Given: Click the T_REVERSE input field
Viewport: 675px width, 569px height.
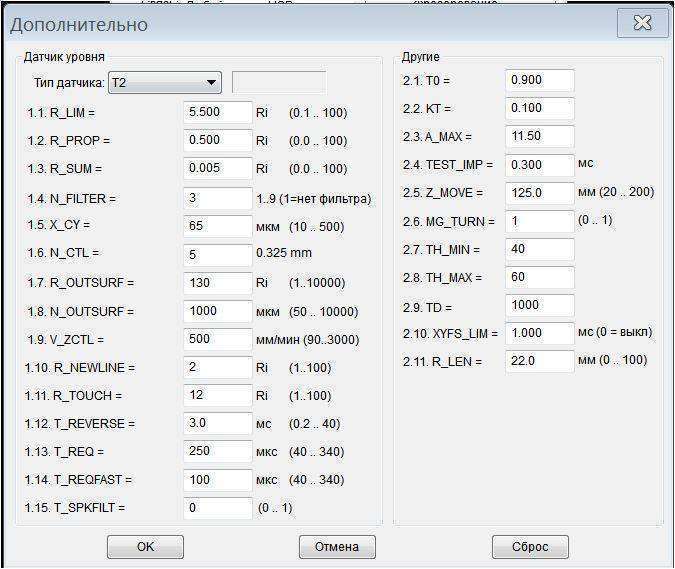Looking at the screenshot, I should tap(218, 424).
